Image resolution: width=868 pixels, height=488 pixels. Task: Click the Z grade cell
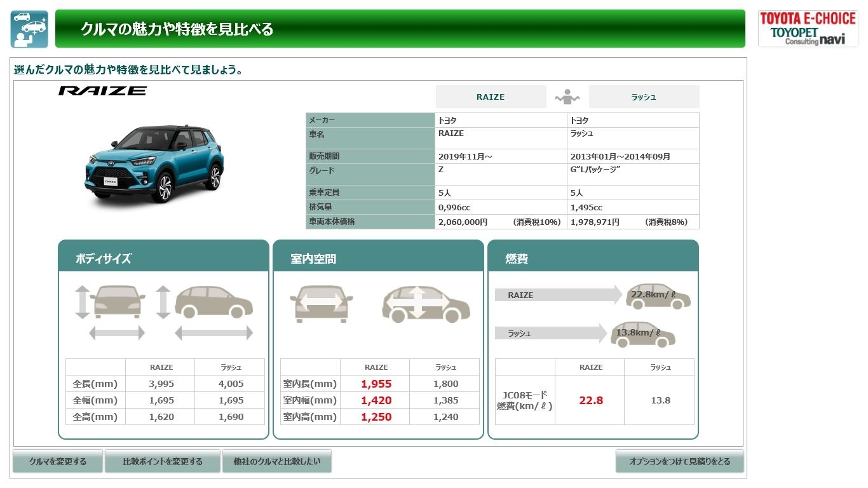501,174
